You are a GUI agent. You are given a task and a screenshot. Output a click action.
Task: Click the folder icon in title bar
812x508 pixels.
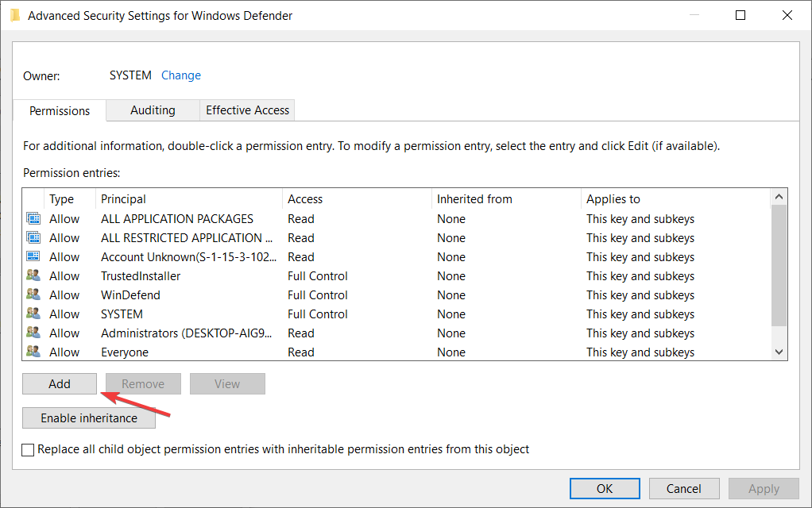[15, 16]
